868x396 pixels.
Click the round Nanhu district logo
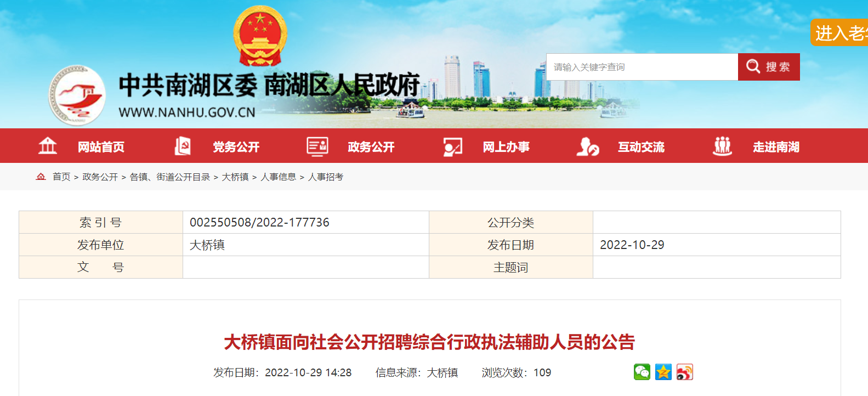(x=77, y=95)
